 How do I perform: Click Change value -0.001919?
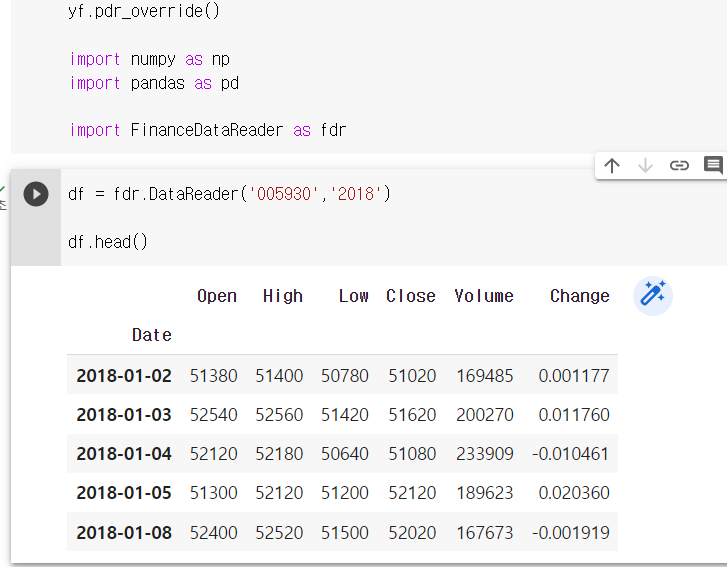571,532
